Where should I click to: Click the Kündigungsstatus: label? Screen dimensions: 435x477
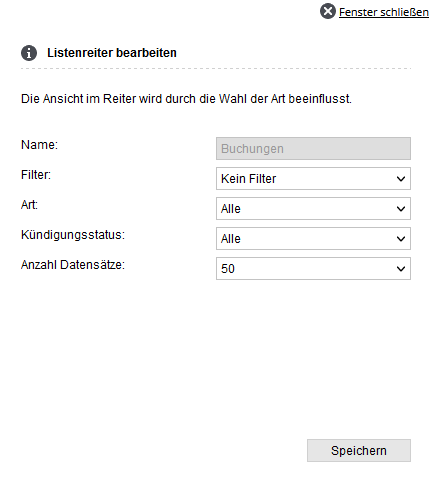(73, 235)
